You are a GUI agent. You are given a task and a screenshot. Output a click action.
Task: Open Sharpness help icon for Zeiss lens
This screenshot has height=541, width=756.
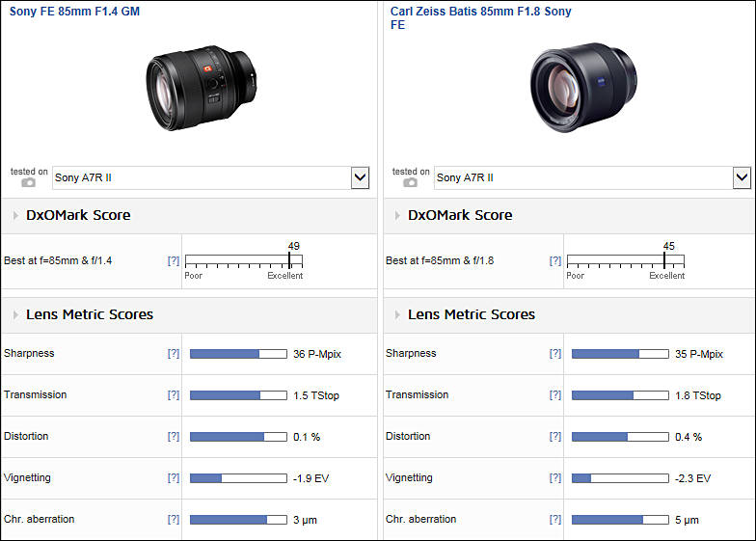click(555, 353)
